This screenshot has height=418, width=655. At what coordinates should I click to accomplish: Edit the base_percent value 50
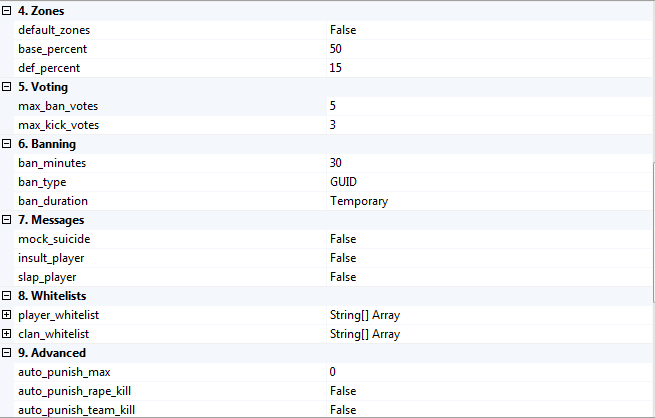tap(337, 49)
